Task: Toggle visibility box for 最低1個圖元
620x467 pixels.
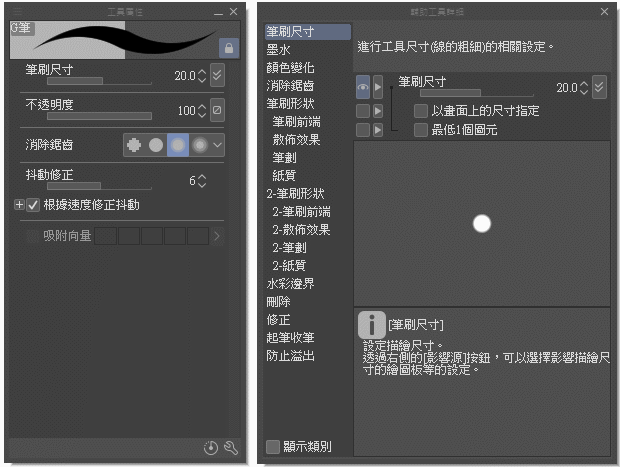Action: 363,130
